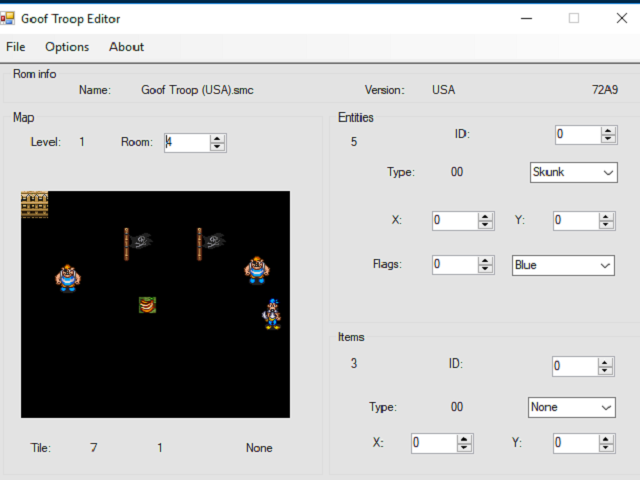Click the left striped-shirt pirate enemy
The width and height of the screenshot is (640, 480).
pyautogui.click(x=67, y=276)
